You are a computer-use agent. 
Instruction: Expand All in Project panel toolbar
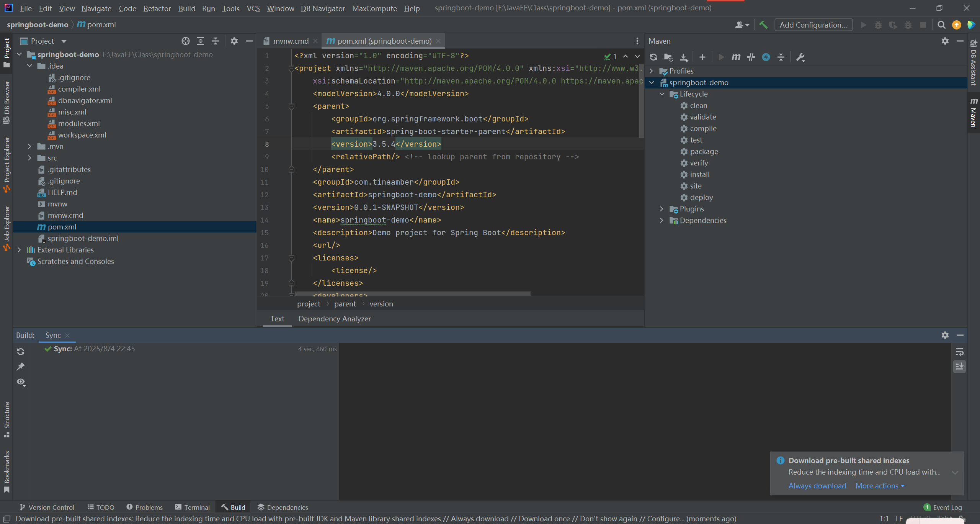201,41
